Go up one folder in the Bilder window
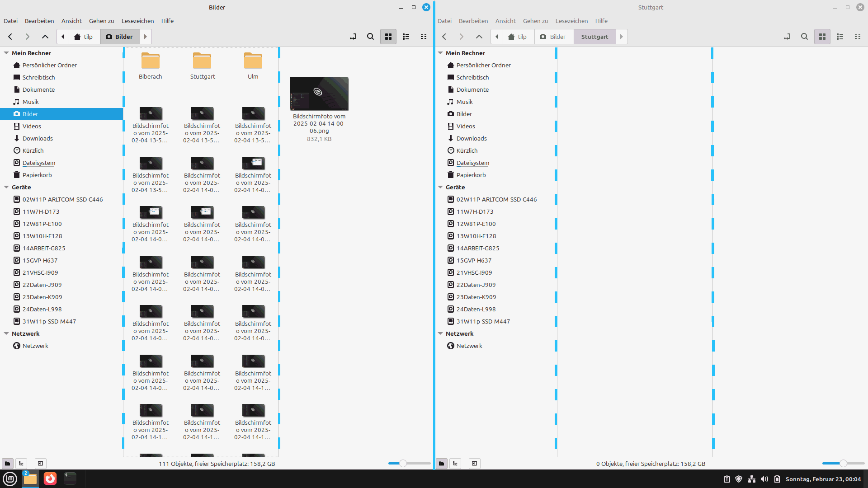Viewport: 868px width, 488px height. [45, 37]
